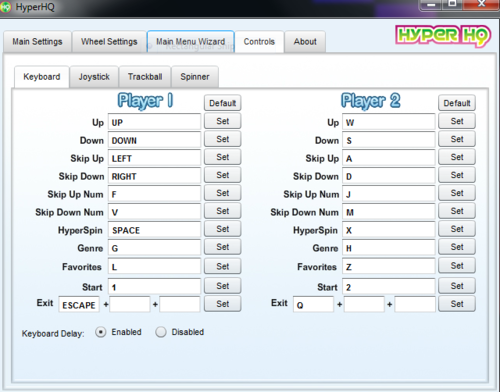This screenshot has height=392, width=500.
Task: Click Player 2 Genre field showing H
Action: click(389, 248)
